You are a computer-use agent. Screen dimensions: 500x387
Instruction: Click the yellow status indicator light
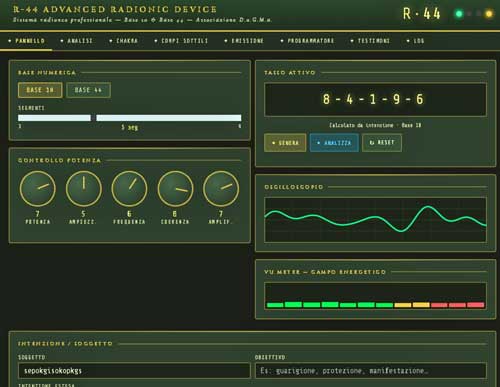(x=489, y=14)
